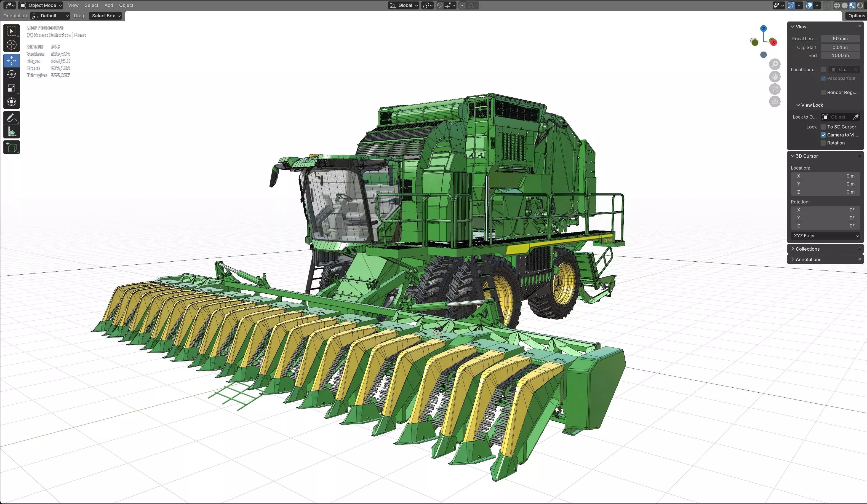Toggle Show Overlays button
Viewport: 867px width, 504px height.
(809, 6)
